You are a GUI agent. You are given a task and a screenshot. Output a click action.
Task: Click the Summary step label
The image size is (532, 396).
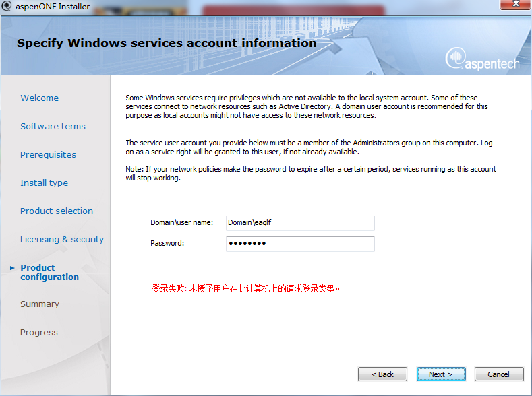pos(40,304)
